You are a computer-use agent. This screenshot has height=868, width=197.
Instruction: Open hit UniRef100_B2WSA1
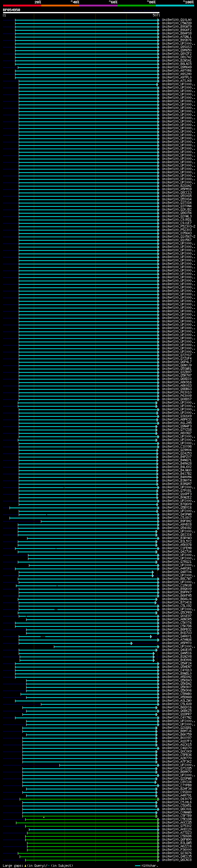coord(176,60)
